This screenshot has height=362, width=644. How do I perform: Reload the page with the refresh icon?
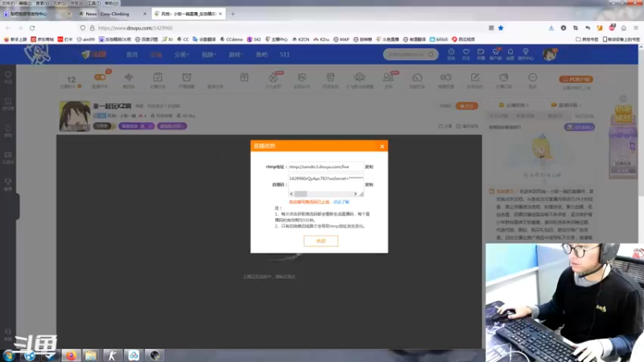pos(32,28)
